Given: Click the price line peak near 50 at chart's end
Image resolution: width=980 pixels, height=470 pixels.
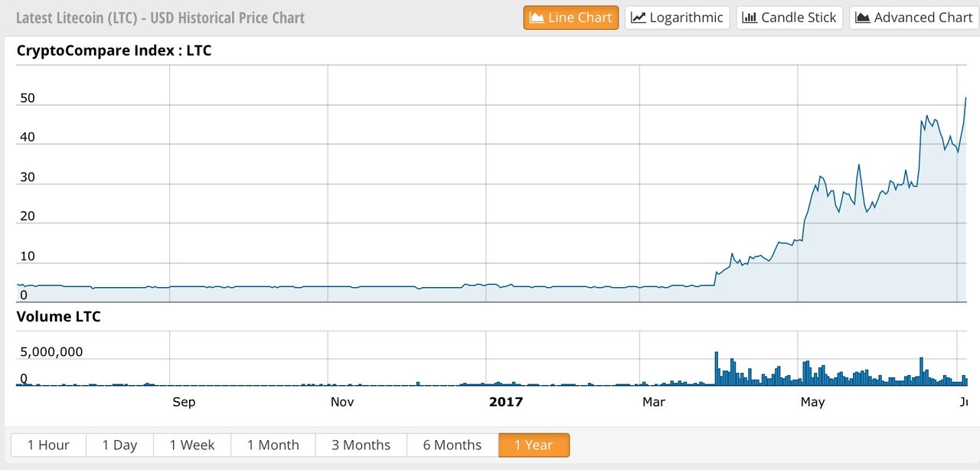Looking at the screenshot, I should coord(965,98).
